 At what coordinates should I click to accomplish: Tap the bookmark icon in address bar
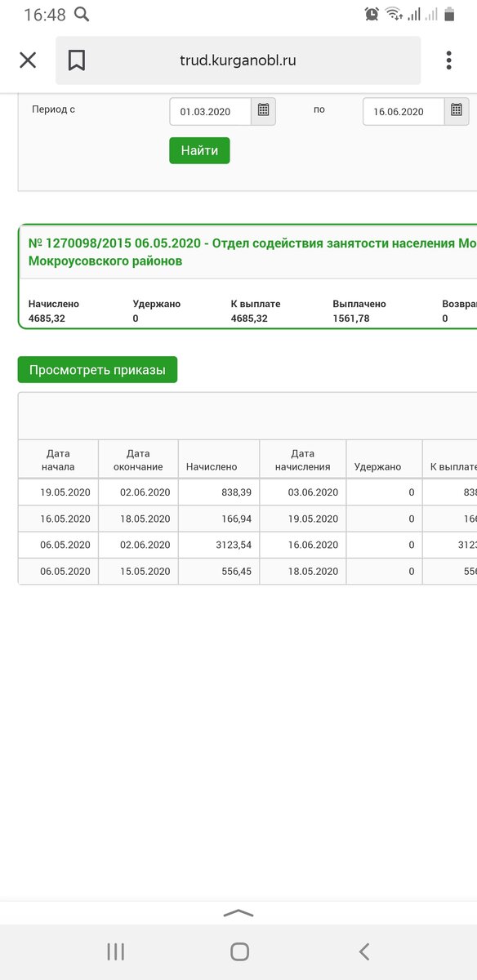77,60
